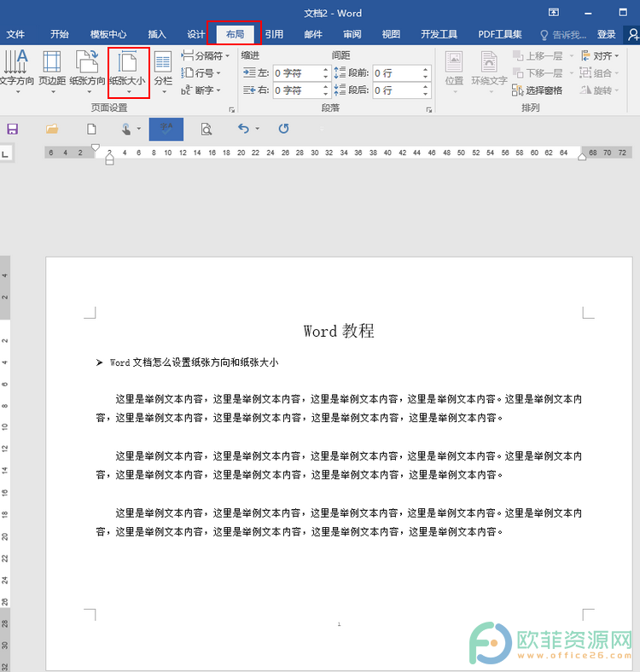Click the Undo arrow icon
Viewport: 640px width, 672px height.
pyautogui.click(x=244, y=128)
